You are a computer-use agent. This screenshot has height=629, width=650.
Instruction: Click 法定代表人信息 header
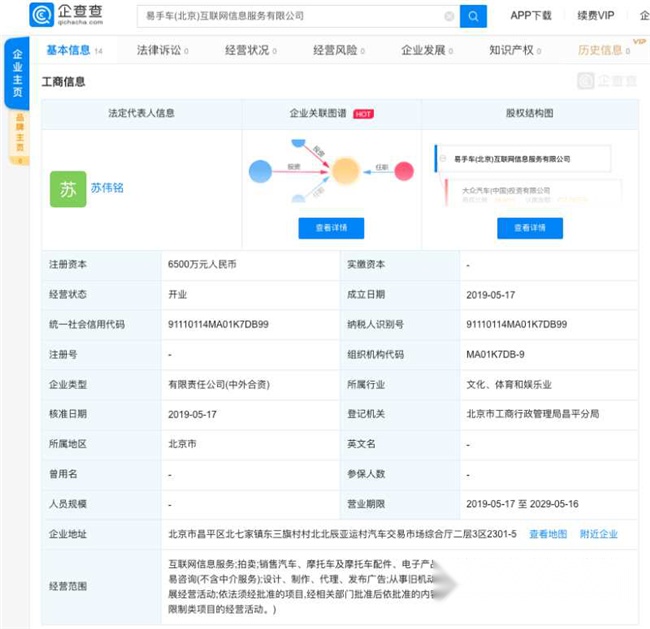pos(141,113)
